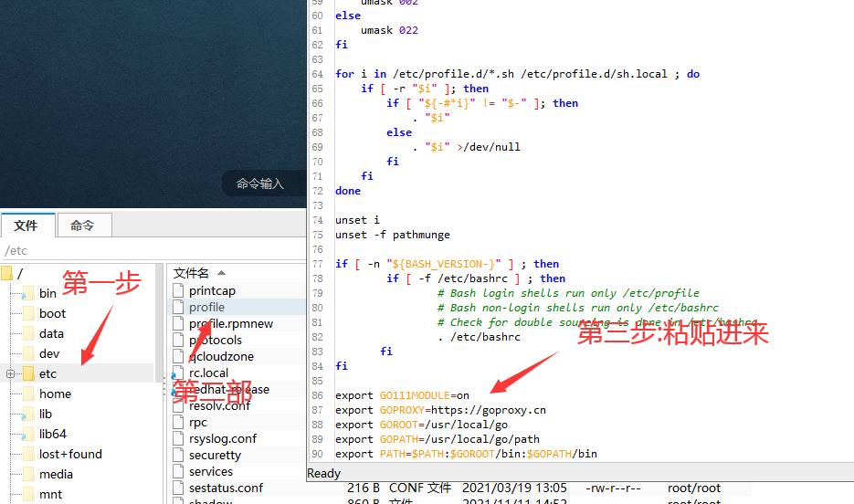Select the redhat-release file
The height and width of the screenshot is (504, 854).
tap(228, 389)
